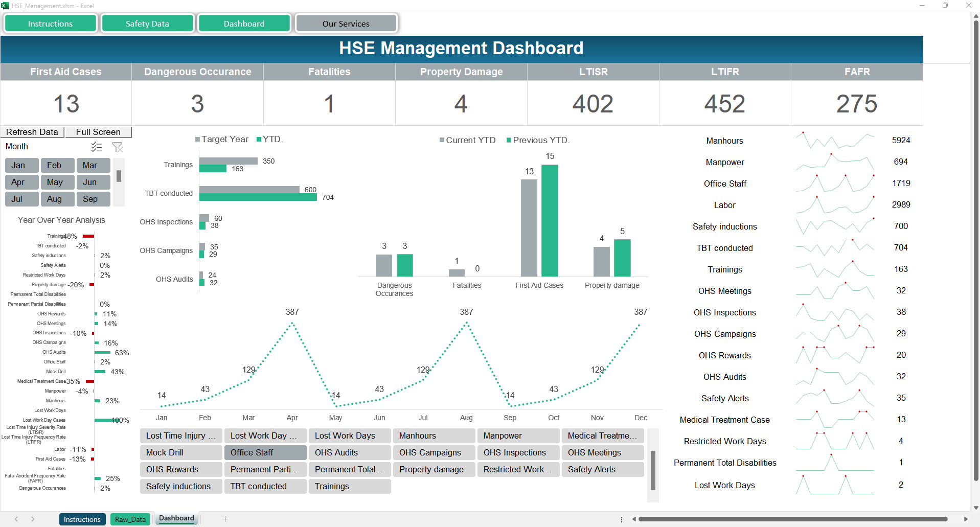Enable multi-select in the Month slicer
Image resolution: width=980 pixels, height=527 pixels.
pos(97,147)
